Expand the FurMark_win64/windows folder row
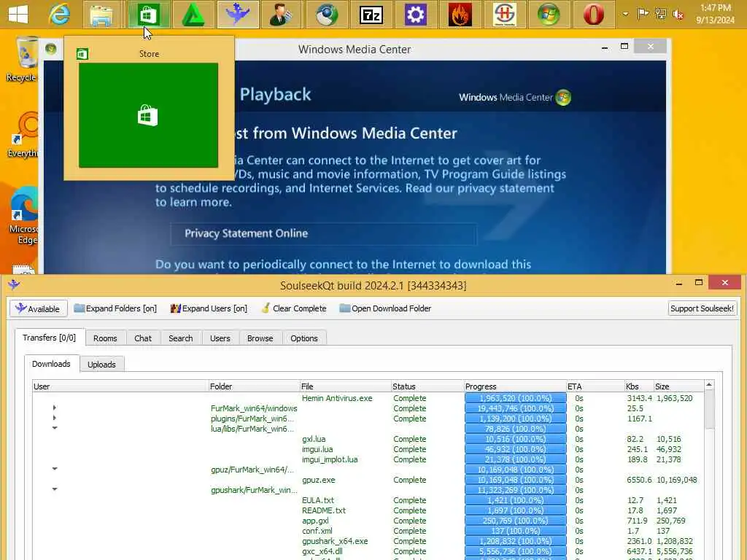This screenshot has height=560, width=747. (x=54, y=408)
